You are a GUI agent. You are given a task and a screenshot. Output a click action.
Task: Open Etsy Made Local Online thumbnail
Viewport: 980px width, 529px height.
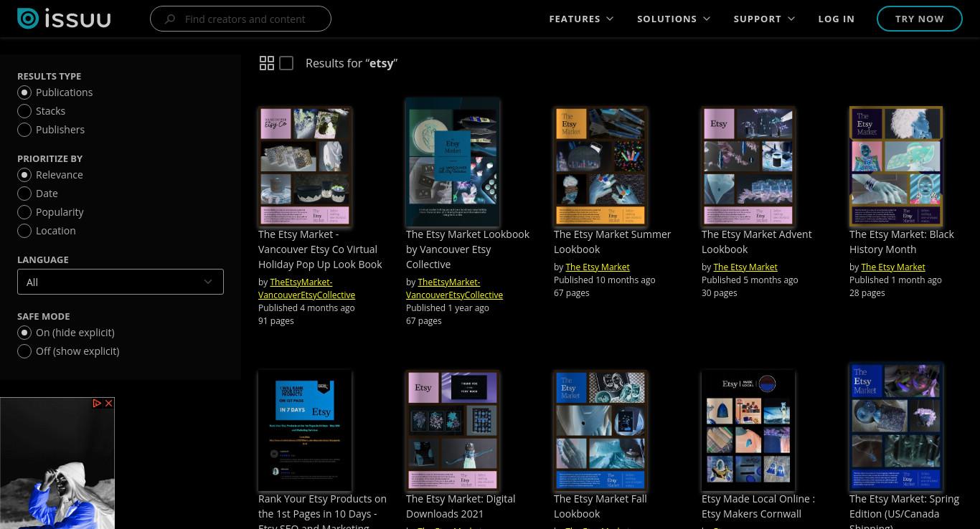tap(748, 430)
